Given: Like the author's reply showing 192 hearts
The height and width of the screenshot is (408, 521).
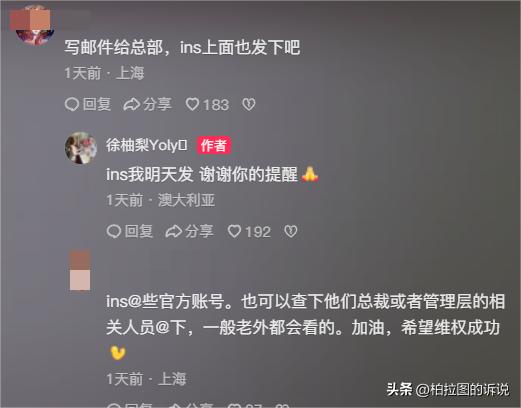Looking at the screenshot, I should (x=234, y=231).
